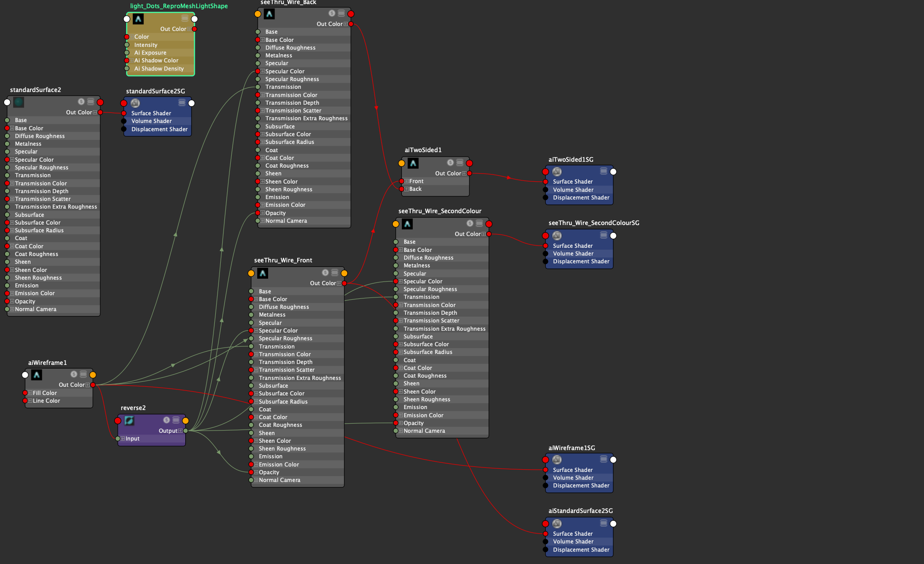Toggle solo button on seeThru_Wire_SecondColour node
Screen dimensions: 924x564
[470, 223]
